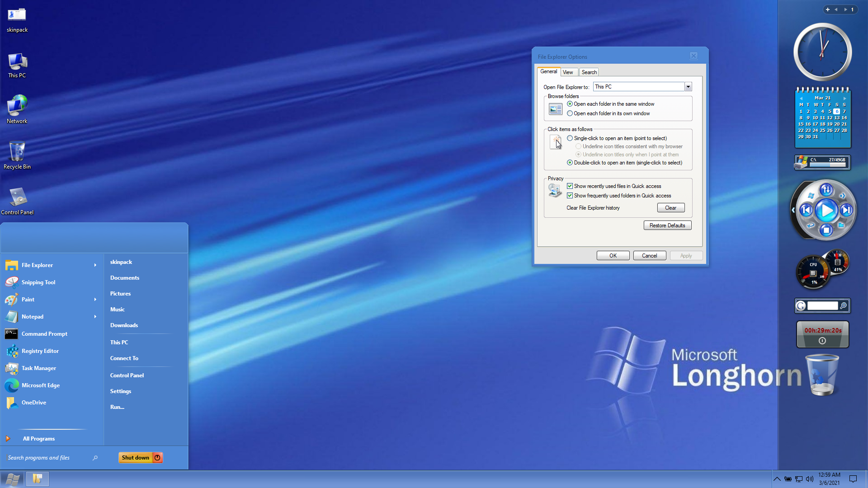868x488 pixels.
Task: Open Snipping Tool from start menu
Action: pos(38,282)
